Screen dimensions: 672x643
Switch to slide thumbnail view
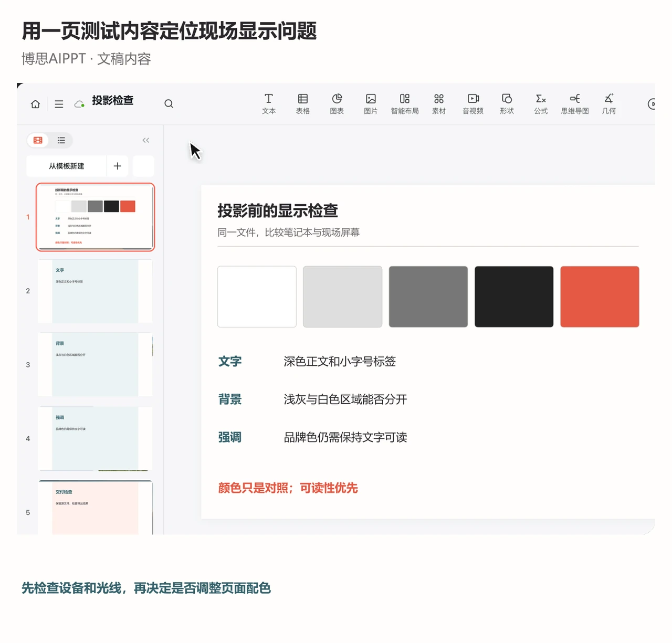pyautogui.click(x=38, y=140)
